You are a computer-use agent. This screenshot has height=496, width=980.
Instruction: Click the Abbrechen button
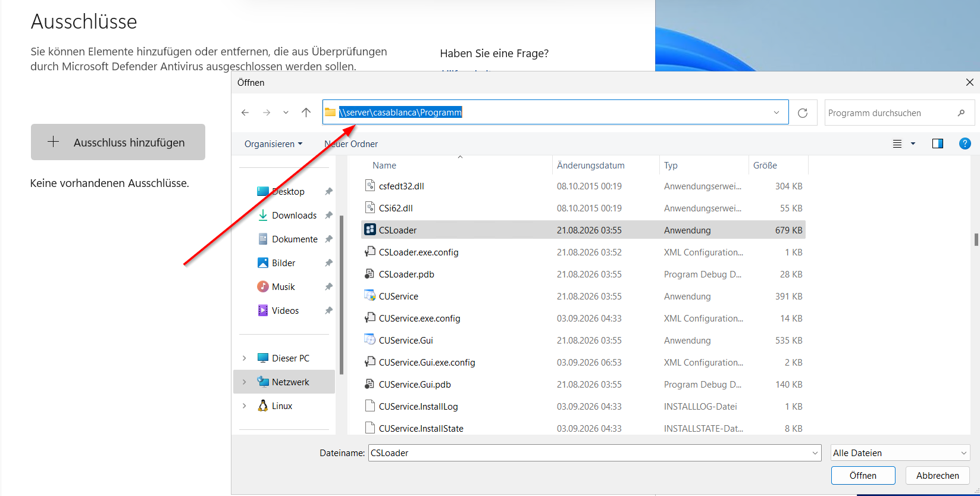(938, 475)
